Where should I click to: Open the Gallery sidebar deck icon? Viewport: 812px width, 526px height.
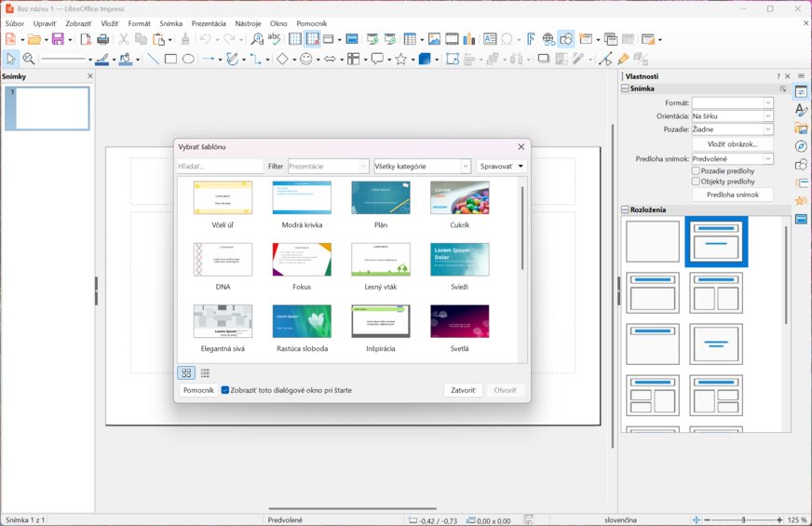tap(801, 128)
